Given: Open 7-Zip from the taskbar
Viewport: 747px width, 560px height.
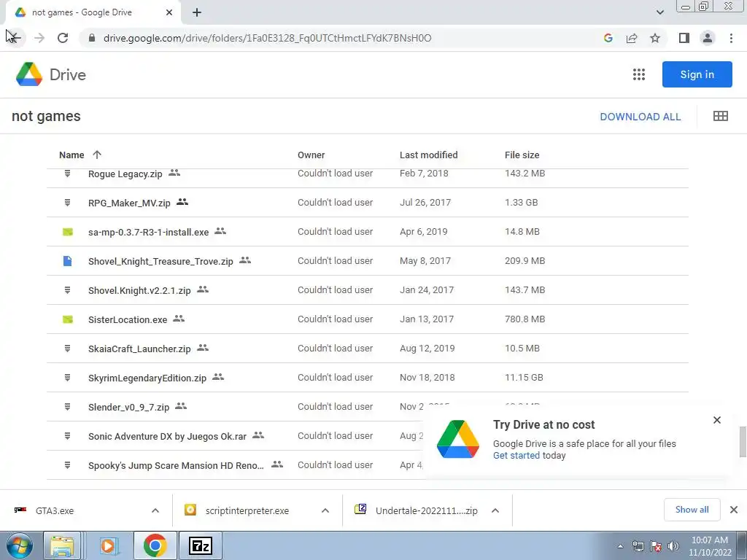Looking at the screenshot, I should 200,545.
